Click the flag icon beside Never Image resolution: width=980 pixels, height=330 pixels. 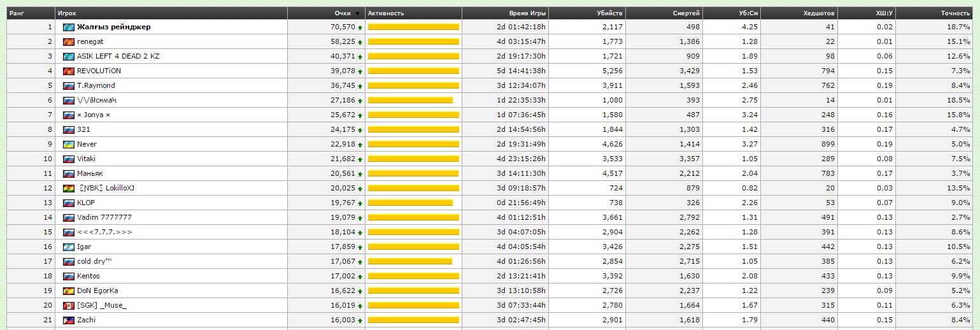point(69,144)
